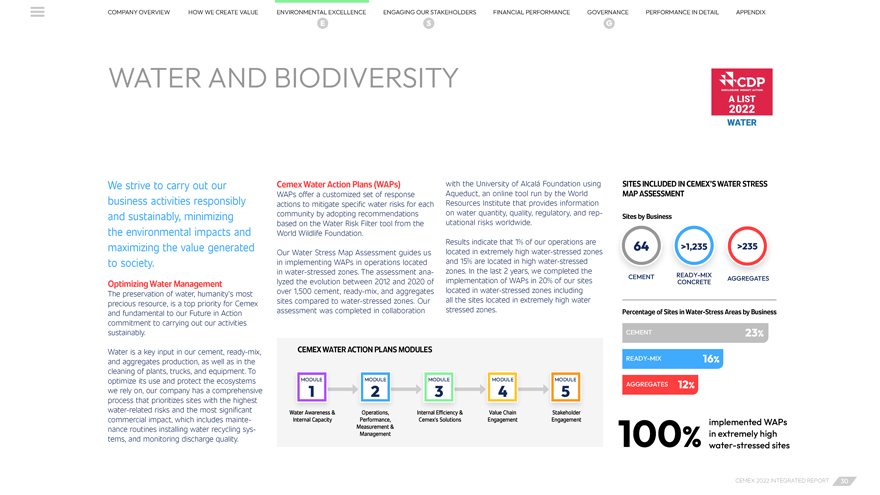Select the Module 3 green box
Image resolution: width=880 pixels, height=495 pixels.
point(438,387)
